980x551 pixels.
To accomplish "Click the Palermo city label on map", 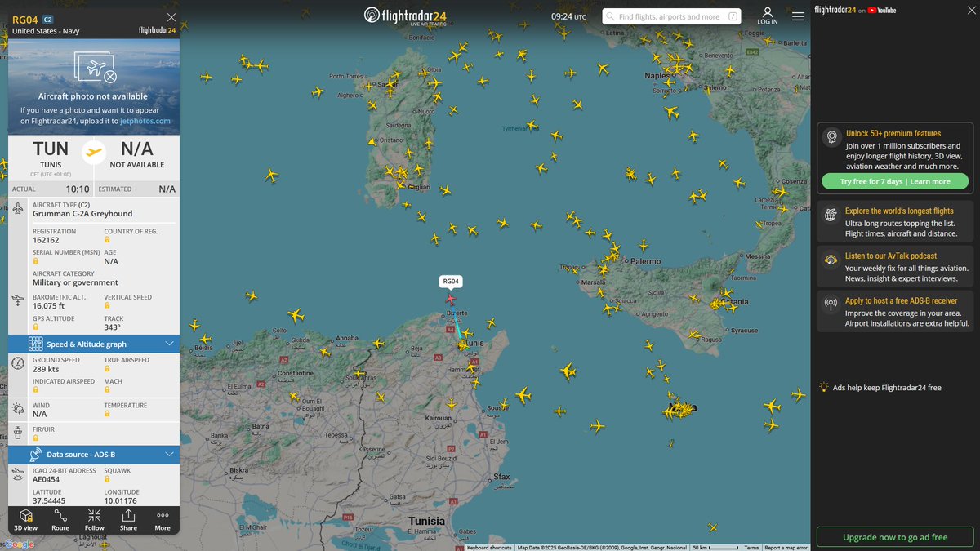I will click(x=645, y=261).
